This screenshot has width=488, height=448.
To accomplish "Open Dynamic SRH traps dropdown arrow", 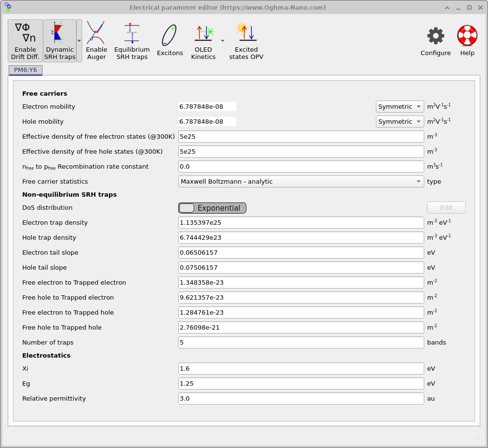I will coord(79,41).
